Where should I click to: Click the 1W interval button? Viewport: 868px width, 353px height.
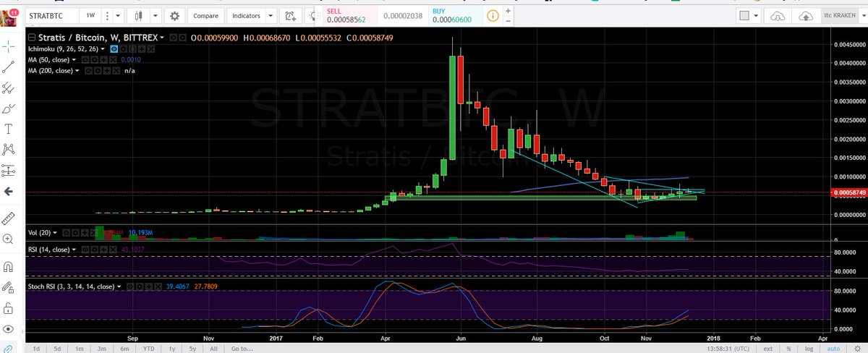point(90,16)
